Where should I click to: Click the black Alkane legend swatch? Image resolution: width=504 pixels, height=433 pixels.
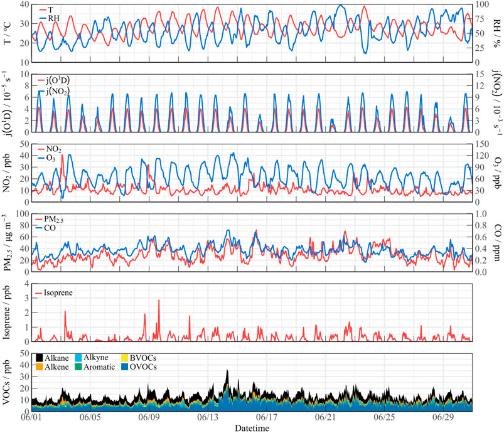point(39,358)
